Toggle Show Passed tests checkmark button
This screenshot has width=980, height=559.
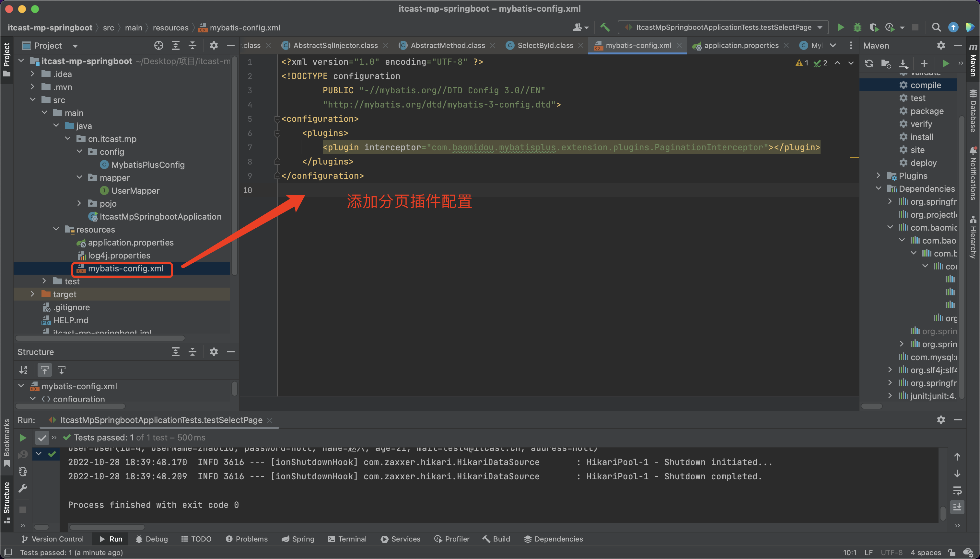coord(42,438)
